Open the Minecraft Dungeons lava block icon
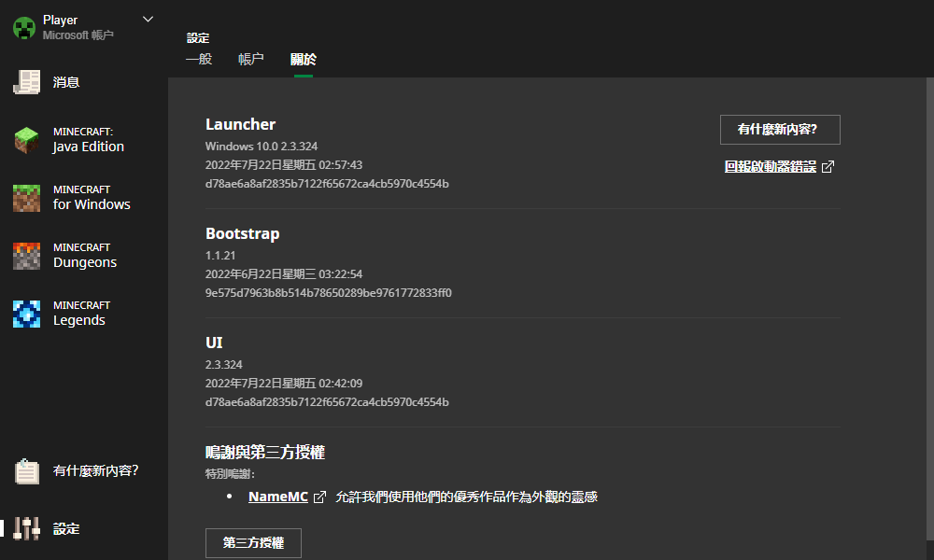 tap(27, 256)
